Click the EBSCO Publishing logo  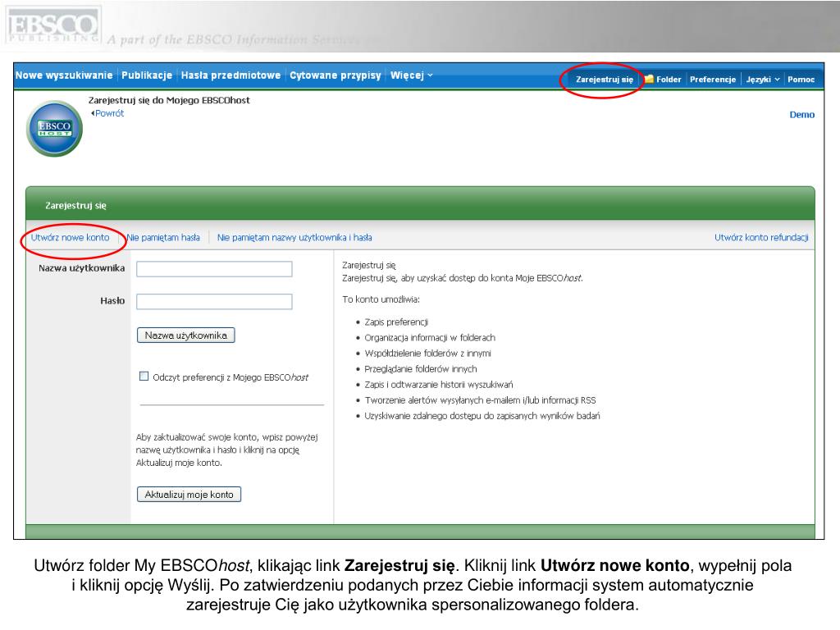53,25
